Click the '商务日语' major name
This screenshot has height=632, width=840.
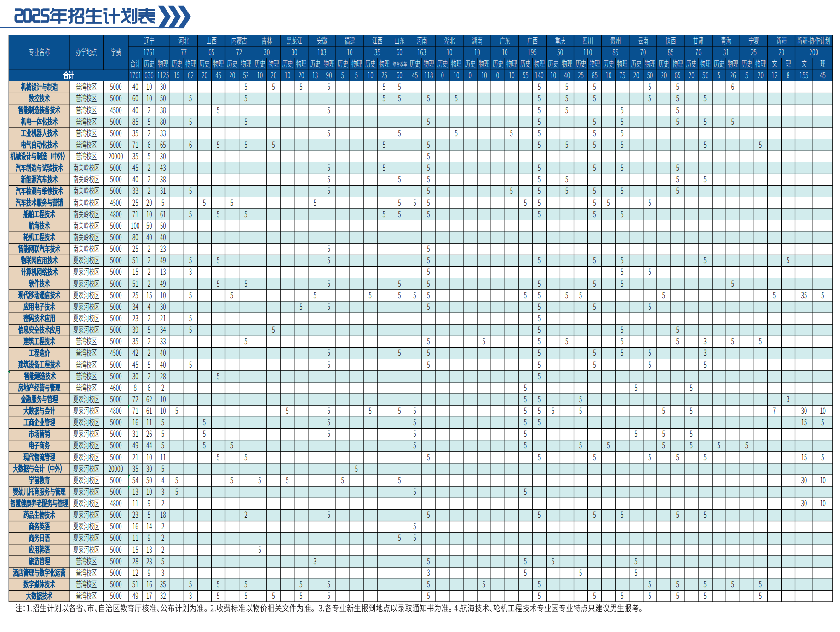click(x=39, y=538)
